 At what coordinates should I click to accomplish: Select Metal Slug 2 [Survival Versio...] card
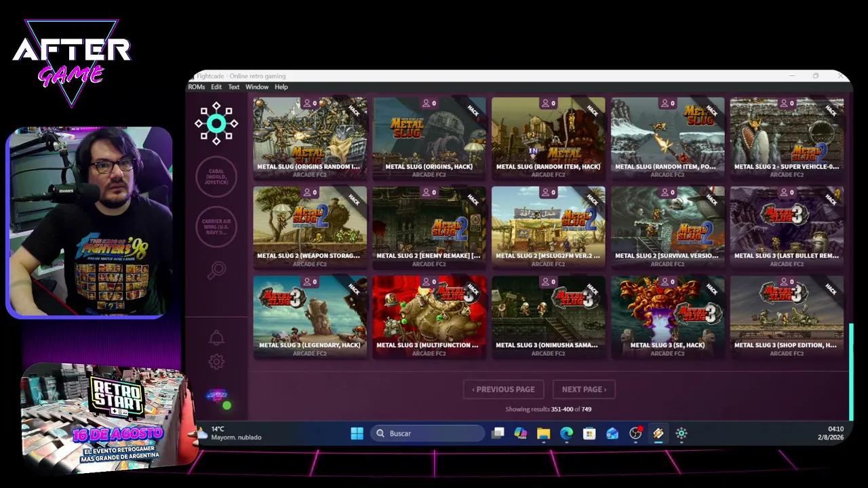tap(668, 228)
